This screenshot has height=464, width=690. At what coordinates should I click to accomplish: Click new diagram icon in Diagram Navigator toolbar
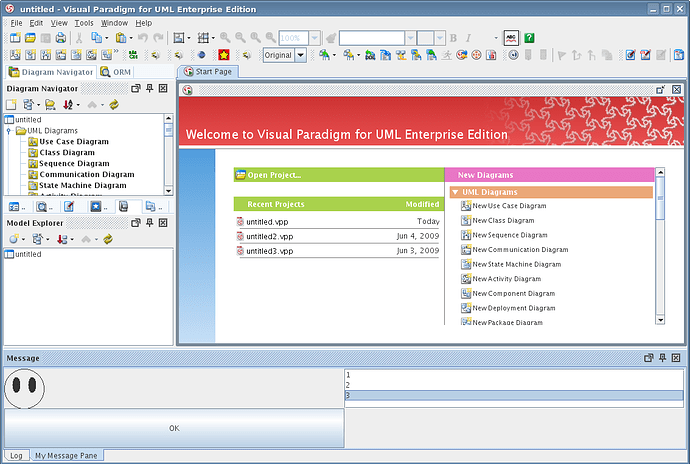point(11,105)
